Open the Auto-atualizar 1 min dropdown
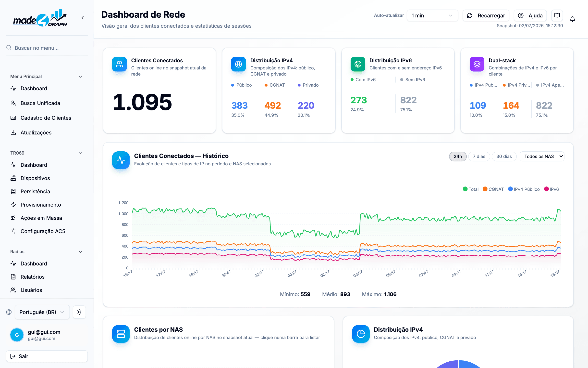Image resolution: width=588 pixels, height=368 pixels. pos(432,15)
